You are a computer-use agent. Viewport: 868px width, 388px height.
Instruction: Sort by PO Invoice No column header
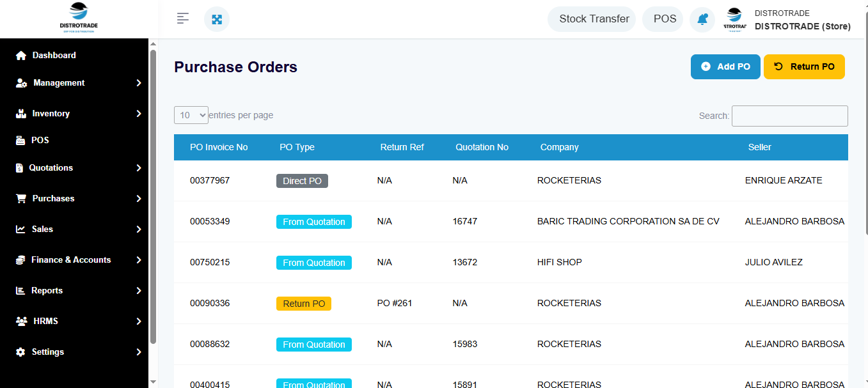click(219, 147)
